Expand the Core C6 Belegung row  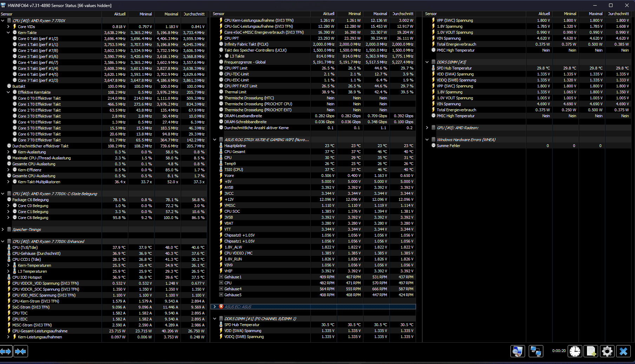pos(8,218)
